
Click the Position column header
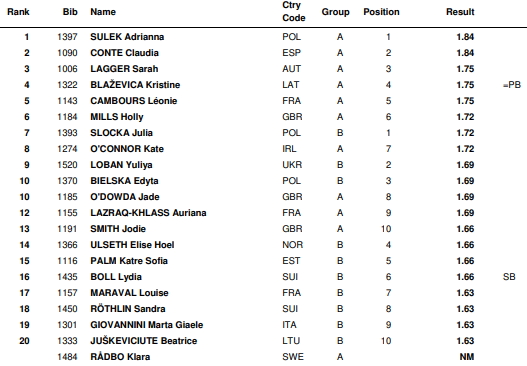pos(381,12)
